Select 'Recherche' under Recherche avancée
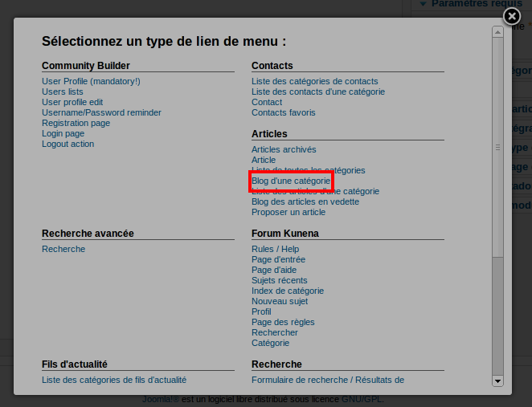The image size is (532, 407). (x=63, y=249)
